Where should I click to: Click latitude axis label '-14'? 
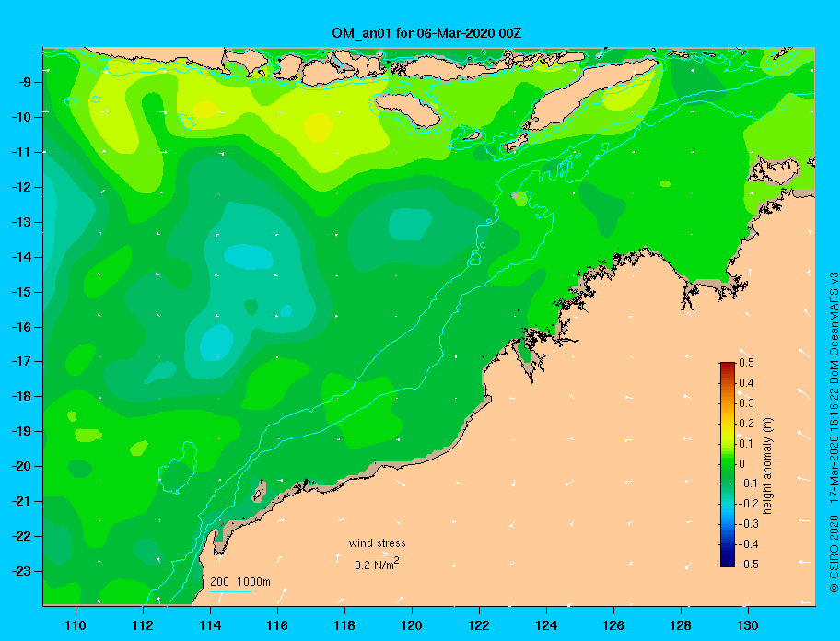click(21, 257)
